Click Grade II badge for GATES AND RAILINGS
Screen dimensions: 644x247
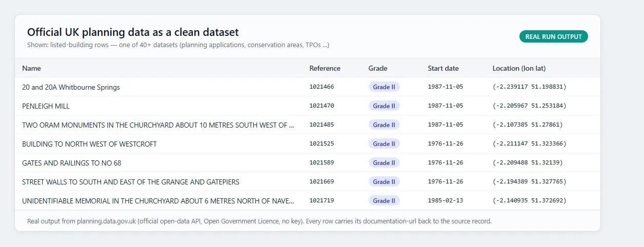click(384, 163)
